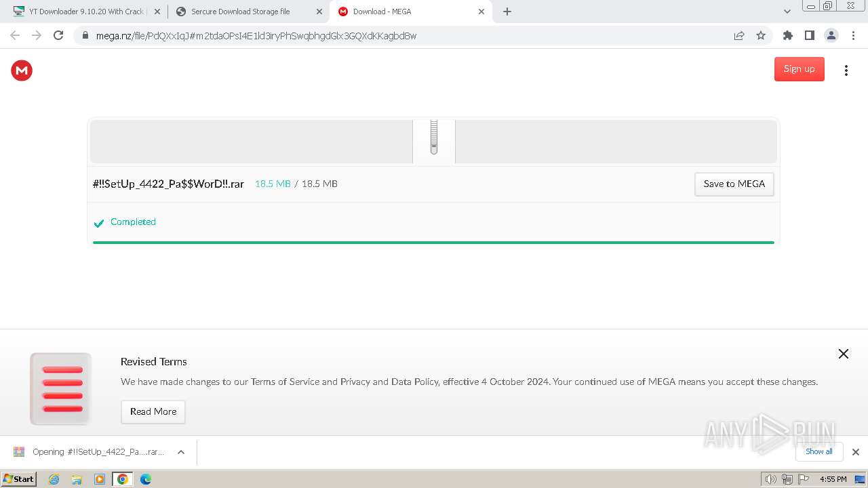
Task: Bookmark this page with star icon
Action: point(761,36)
